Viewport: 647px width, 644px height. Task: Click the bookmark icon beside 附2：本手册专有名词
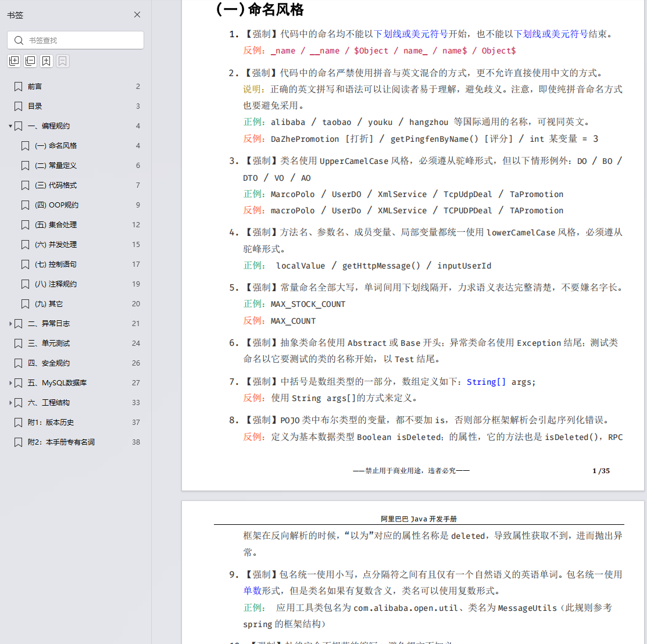tap(17, 442)
